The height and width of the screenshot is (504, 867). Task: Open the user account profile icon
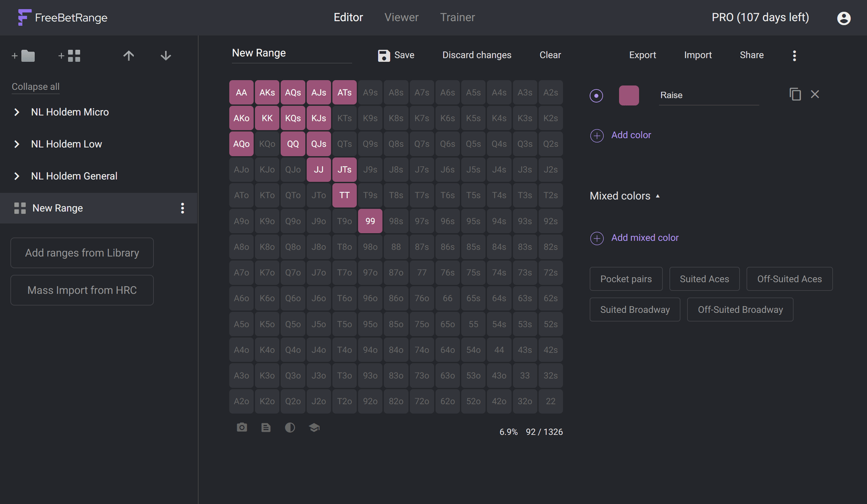coord(844,18)
